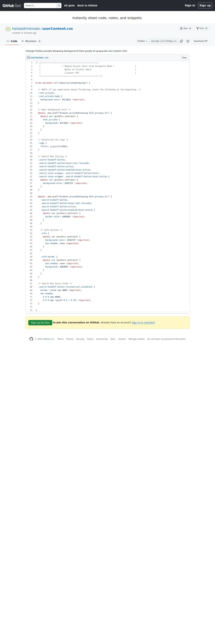Viewport: 215px width, 644px height.
Task: Click the Sign up button
Action: (205, 6)
